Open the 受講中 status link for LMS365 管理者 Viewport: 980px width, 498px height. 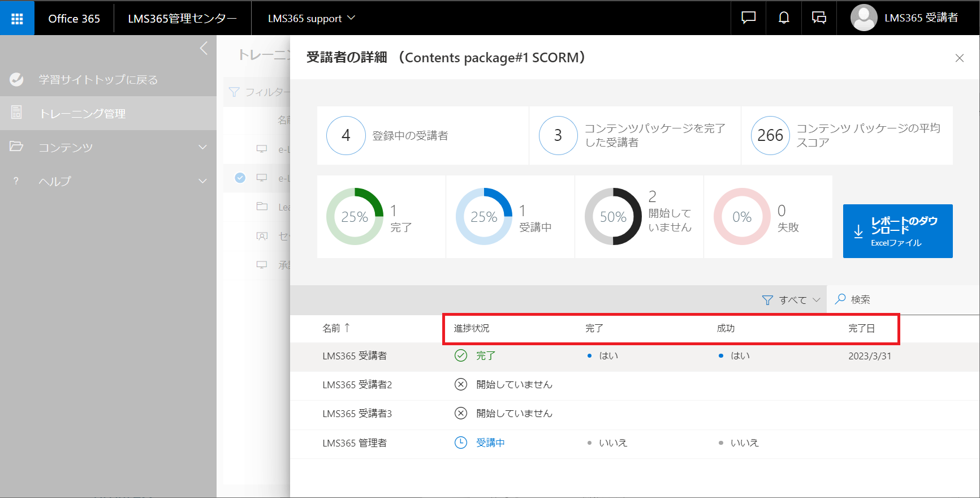coord(490,443)
